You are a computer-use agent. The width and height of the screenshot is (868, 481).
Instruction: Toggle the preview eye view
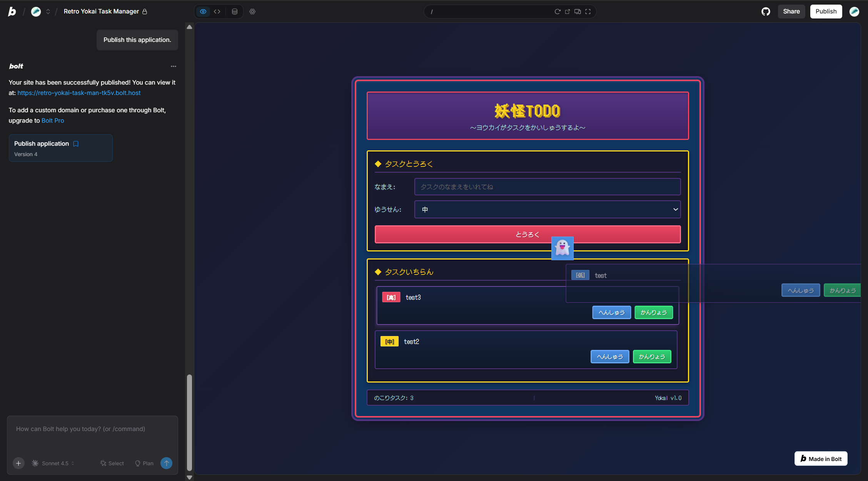[203, 12]
